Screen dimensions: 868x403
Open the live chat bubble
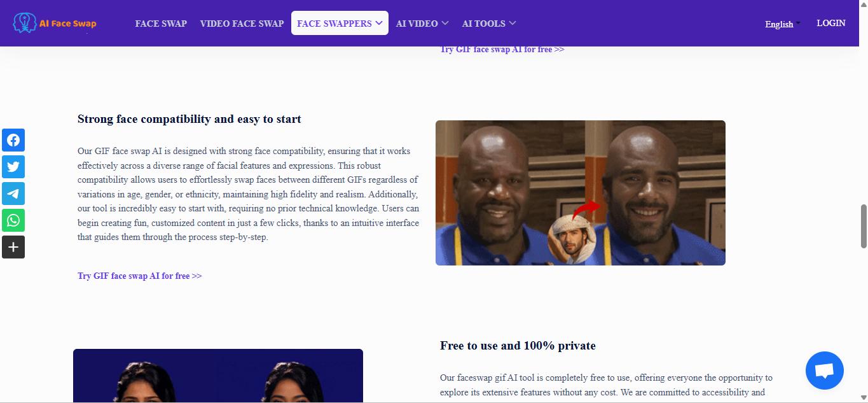point(824,371)
